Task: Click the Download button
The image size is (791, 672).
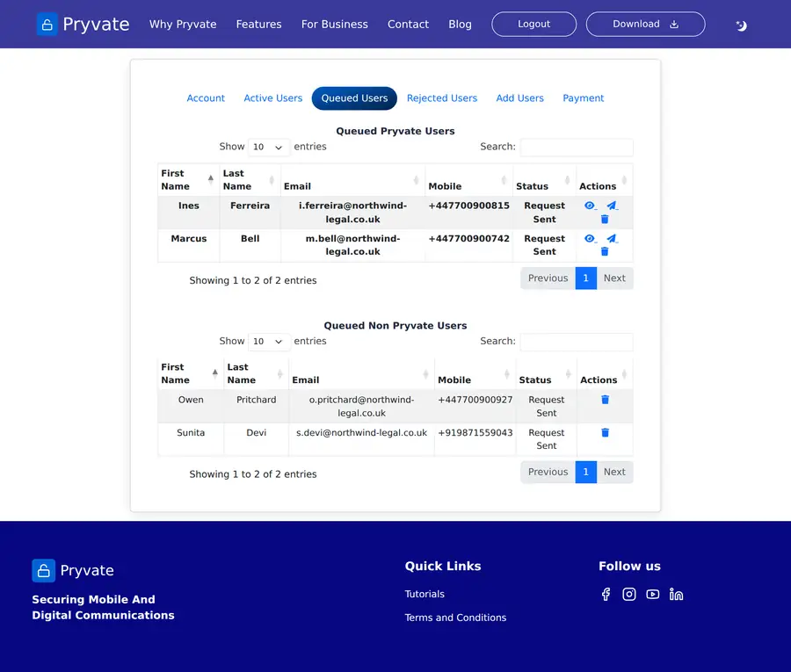Action: pyautogui.click(x=645, y=25)
